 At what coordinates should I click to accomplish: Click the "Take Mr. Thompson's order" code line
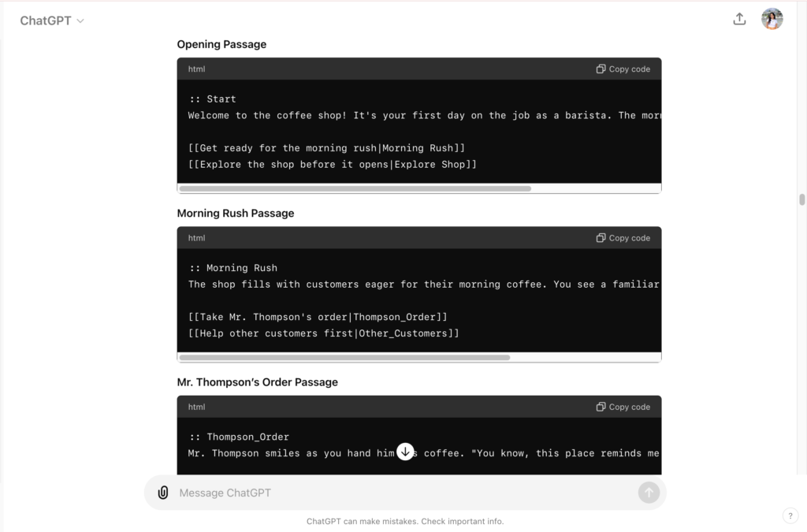tap(318, 317)
